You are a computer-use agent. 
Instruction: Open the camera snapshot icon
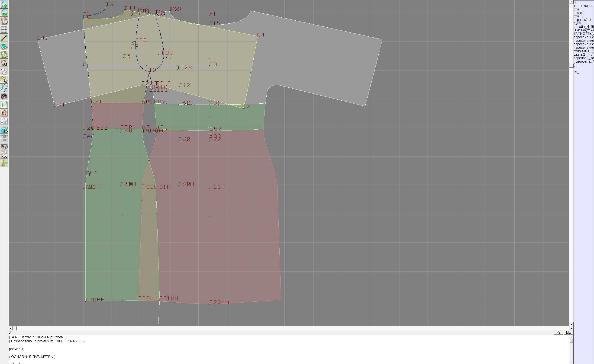point(4,96)
